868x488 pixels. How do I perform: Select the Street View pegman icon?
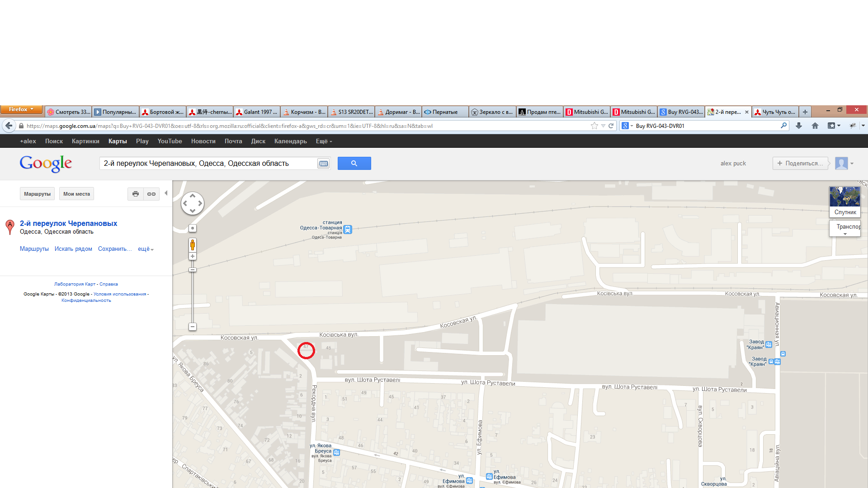[x=193, y=245]
